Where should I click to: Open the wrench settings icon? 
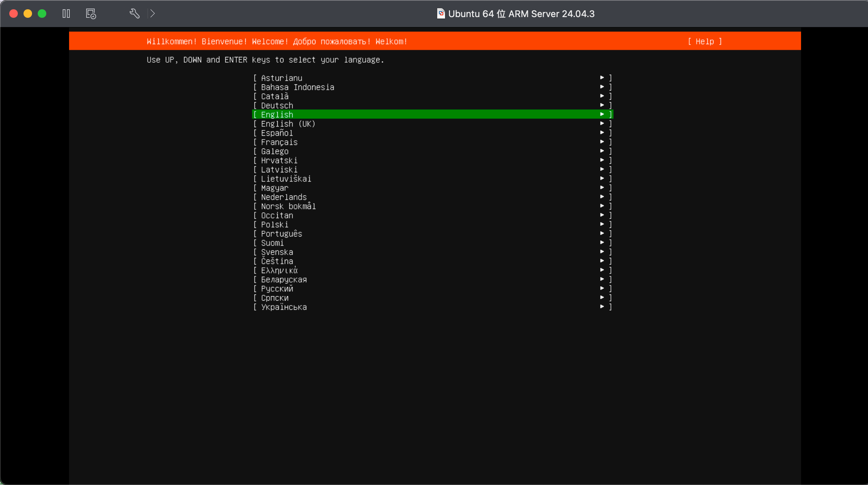pyautogui.click(x=134, y=14)
